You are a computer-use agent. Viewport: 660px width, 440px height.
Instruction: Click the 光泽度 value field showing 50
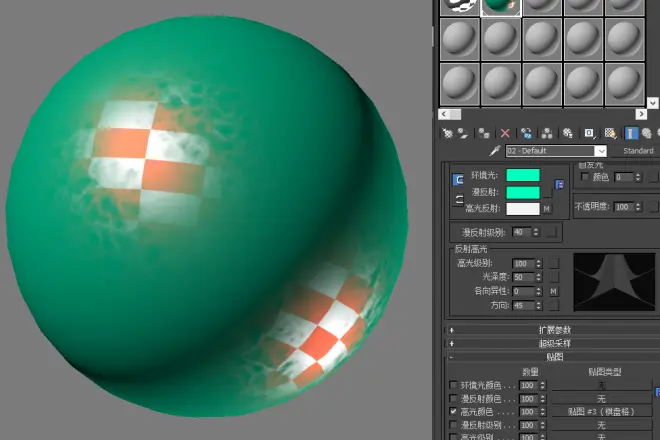point(524,277)
